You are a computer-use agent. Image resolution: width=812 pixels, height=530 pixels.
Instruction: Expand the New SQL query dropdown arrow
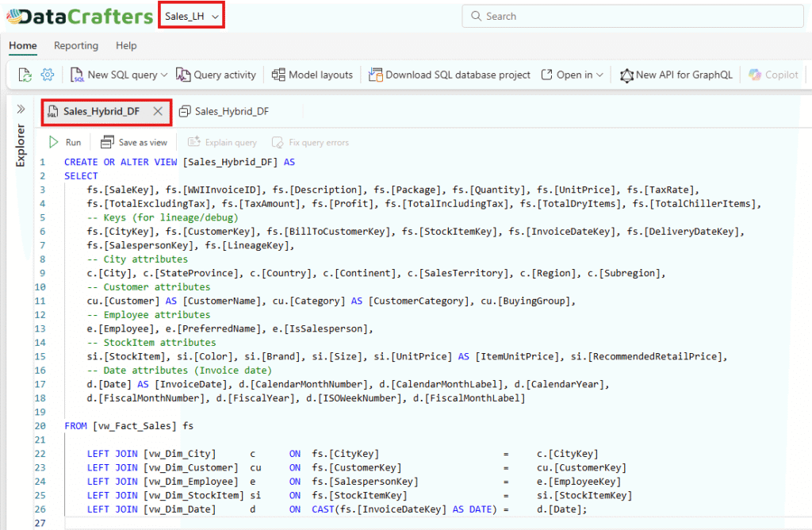click(164, 75)
